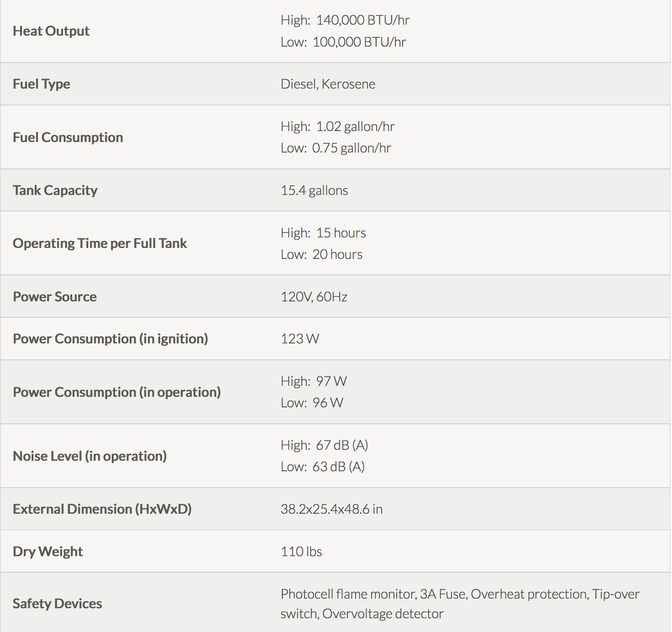Click the Fuel Consumption label

68,137
